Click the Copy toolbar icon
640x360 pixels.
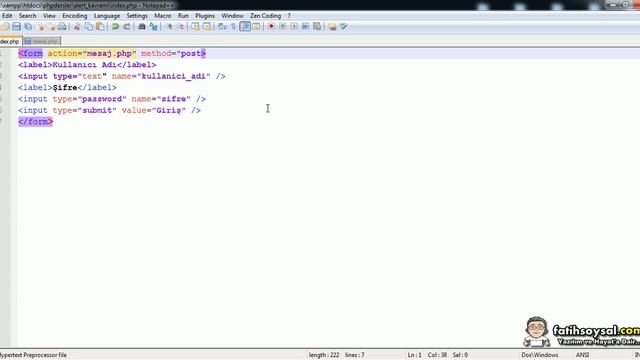point(89,27)
